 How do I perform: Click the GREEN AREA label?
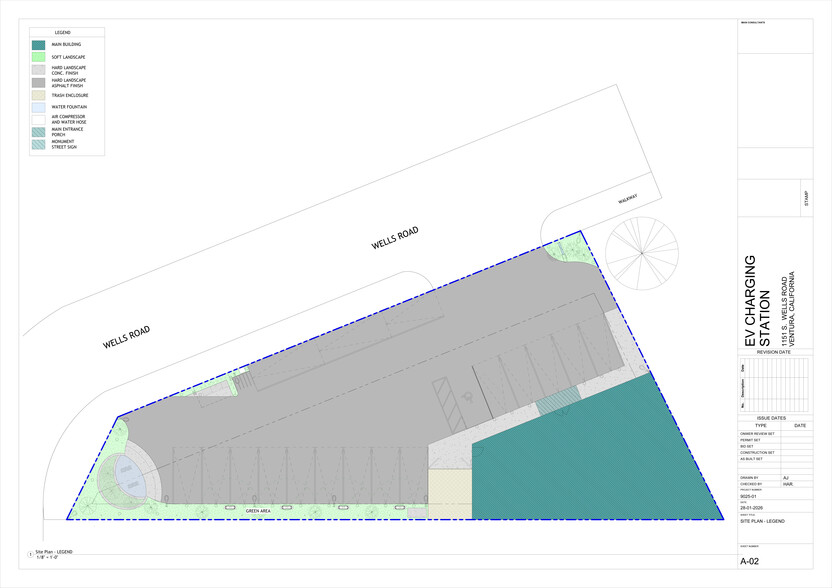coord(261,511)
